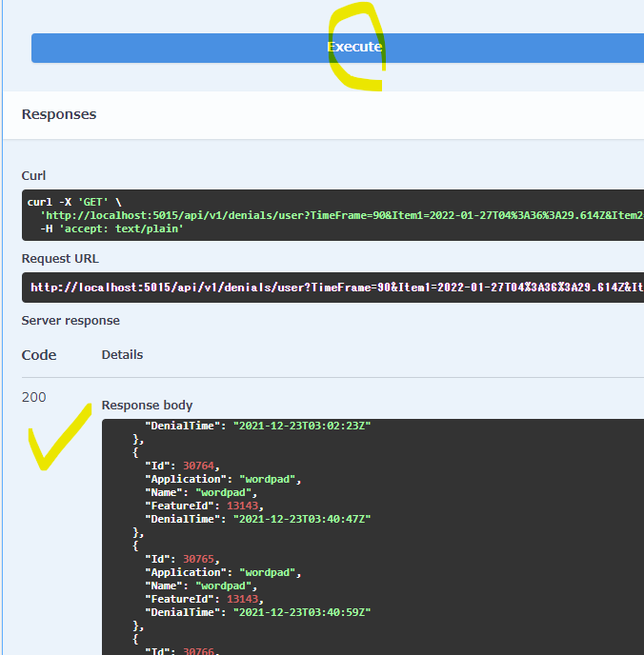Click the Curl label

point(33,176)
